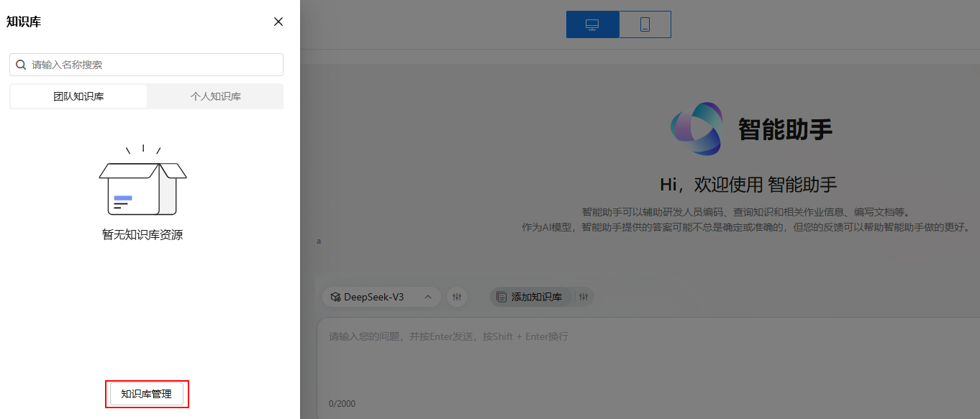Focus the 请输入名称搜索 search field
980x419 pixels.
click(x=146, y=65)
